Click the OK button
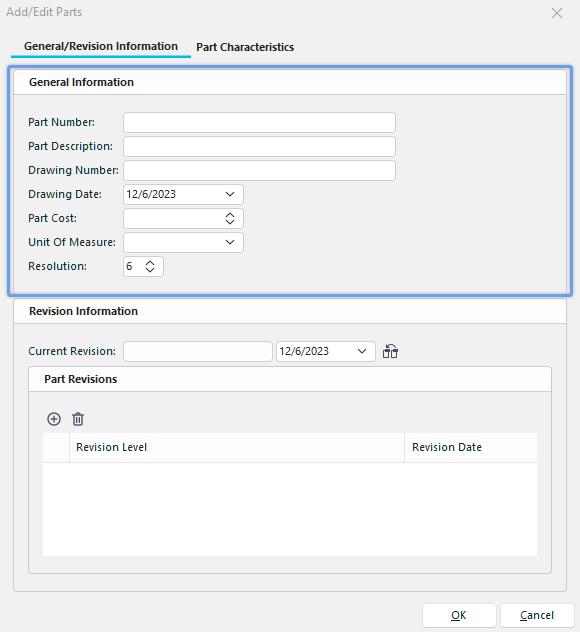The width and height of the screenshot is (580, 632). (459, 615)
